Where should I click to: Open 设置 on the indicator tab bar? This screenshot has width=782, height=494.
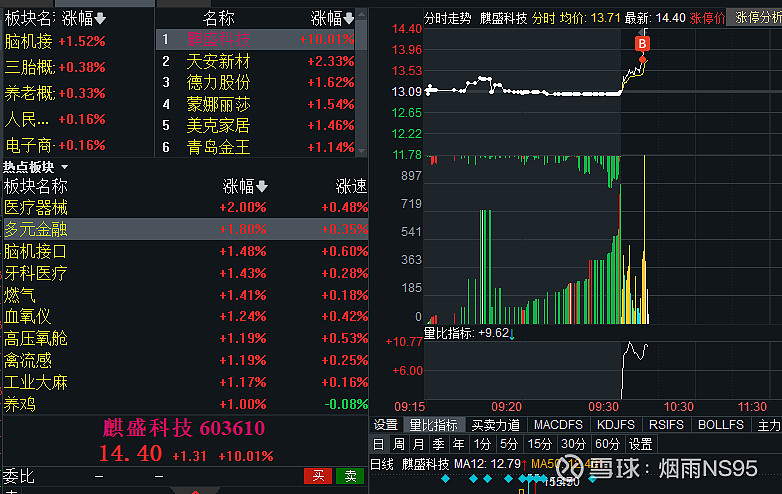(x=386, y=425)
